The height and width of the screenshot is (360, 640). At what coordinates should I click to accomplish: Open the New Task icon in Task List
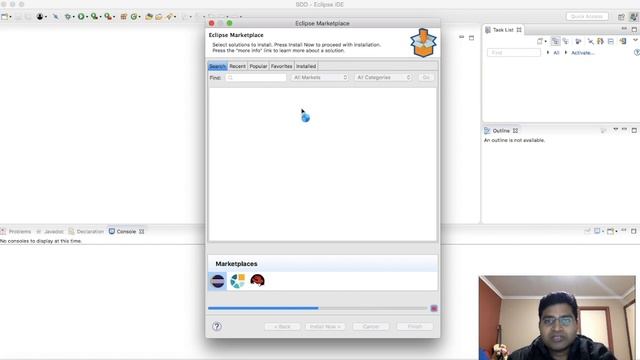coord(540,41)
